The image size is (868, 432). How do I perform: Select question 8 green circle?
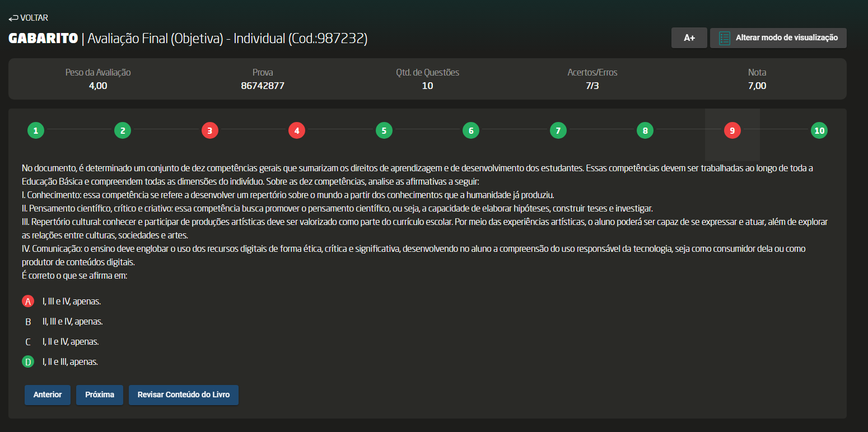[x=645, y=131]
